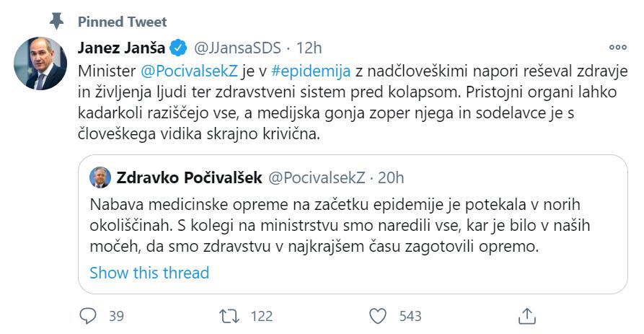Click the Pinned Tweet label
Image resolution: width=644 pixels, height=334 pixels.
pyautogui.click(x=122, y=21)
